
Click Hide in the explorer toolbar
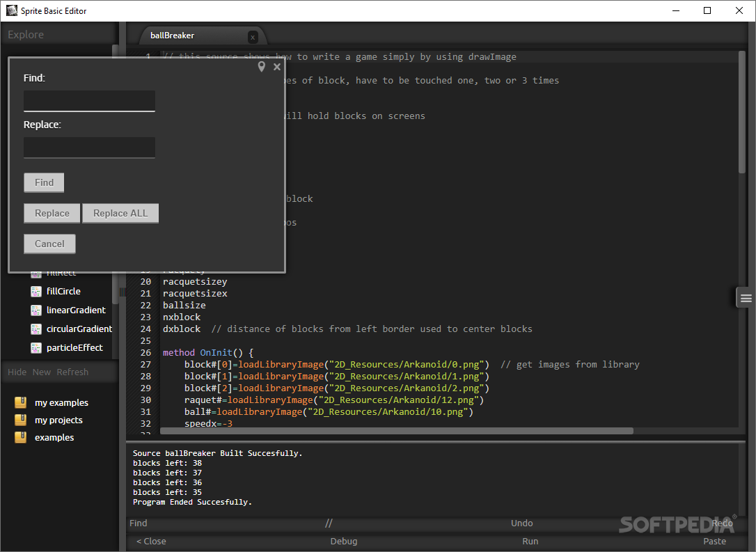click(17, 372)
